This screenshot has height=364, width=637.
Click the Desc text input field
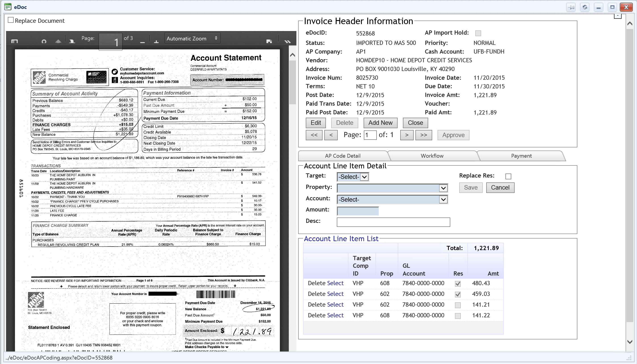[x=393, y=222]
